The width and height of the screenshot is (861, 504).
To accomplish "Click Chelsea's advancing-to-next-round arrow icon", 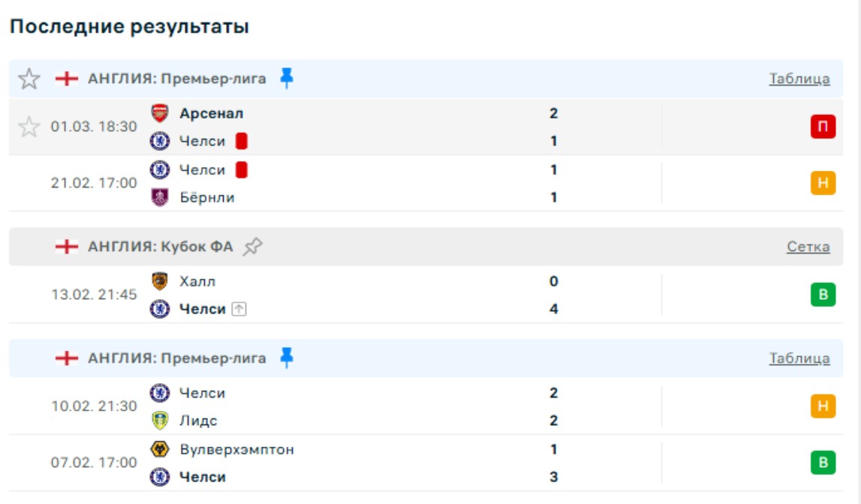I will [x=239, y=309].
